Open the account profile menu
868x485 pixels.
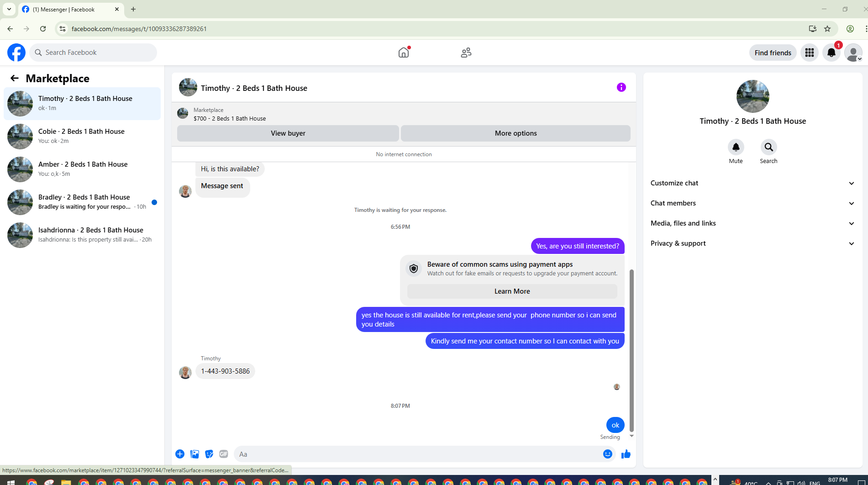(853, 53)
